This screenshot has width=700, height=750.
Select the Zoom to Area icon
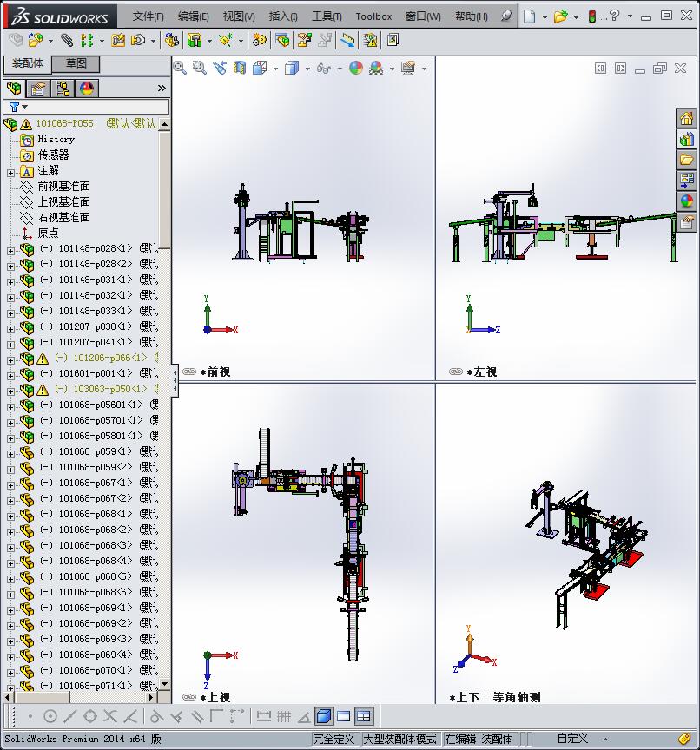point(200,68)
